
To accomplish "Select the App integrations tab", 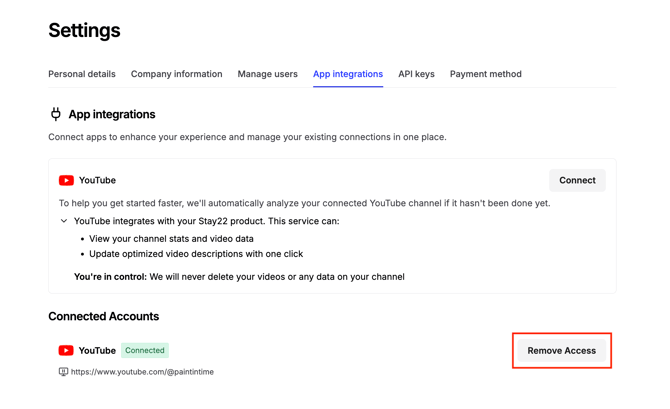I will tap(348, 74).
